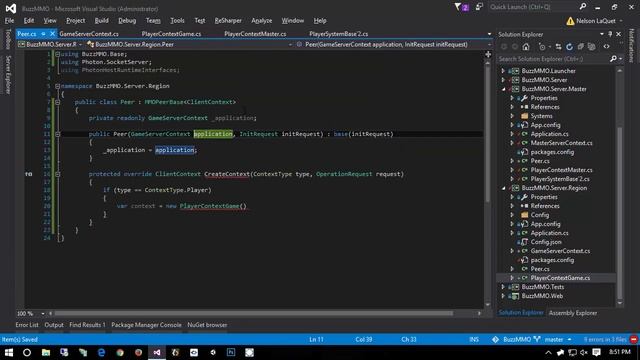Open Cortana search circle on taskbar
The height and width of the screenshot is (360, 640).
27,352
